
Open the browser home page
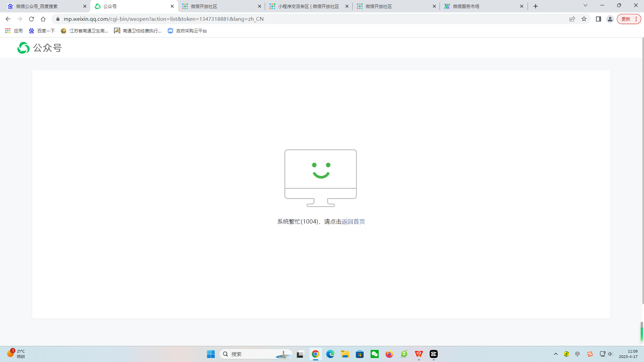tap(43, 19)
